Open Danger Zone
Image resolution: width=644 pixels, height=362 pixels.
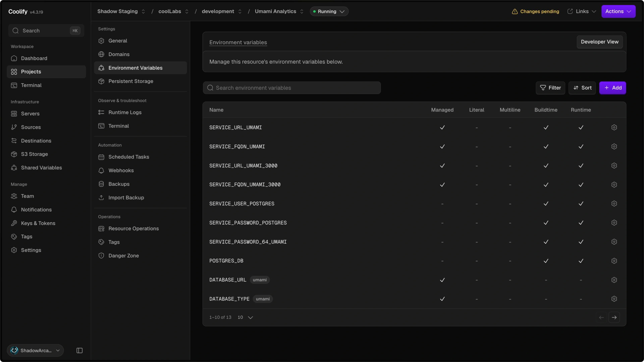coord(140,256)
